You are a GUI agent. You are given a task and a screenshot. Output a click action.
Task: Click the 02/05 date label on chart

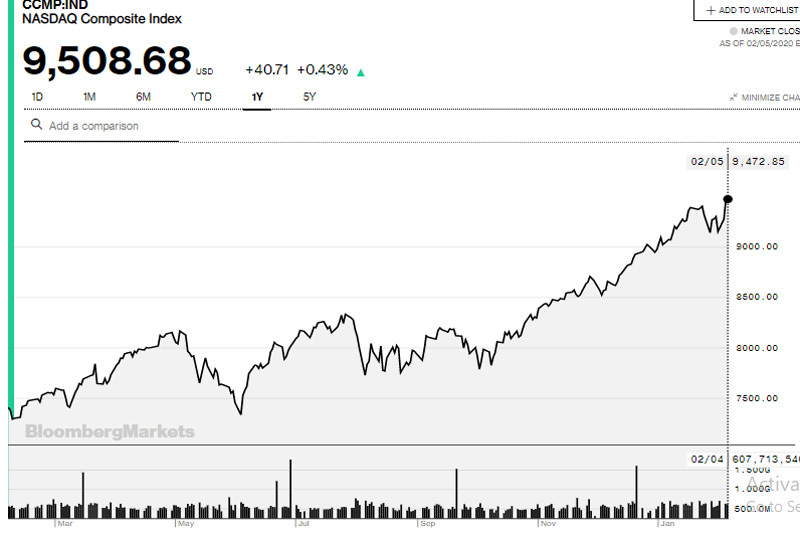click(705, 161)
